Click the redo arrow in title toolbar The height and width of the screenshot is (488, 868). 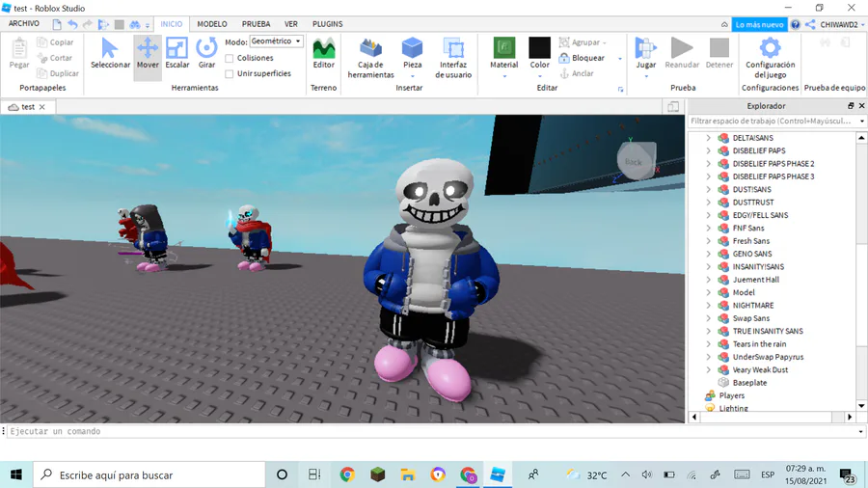tap(88, 24)
